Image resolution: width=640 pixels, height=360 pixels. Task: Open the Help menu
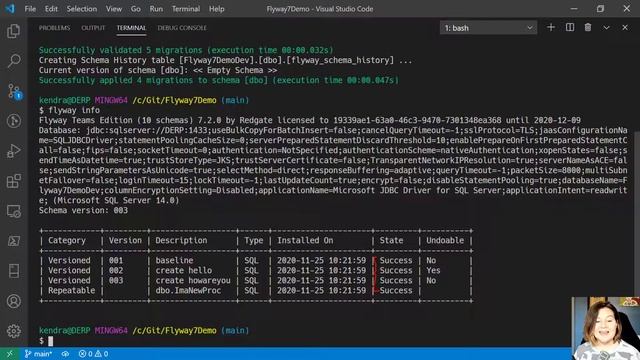click(216, 9)
